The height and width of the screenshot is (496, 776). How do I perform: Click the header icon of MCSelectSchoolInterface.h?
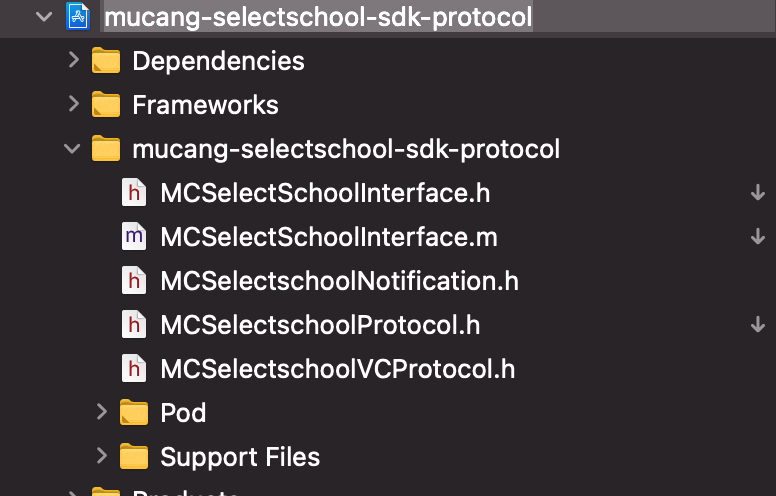coord(134,192)
